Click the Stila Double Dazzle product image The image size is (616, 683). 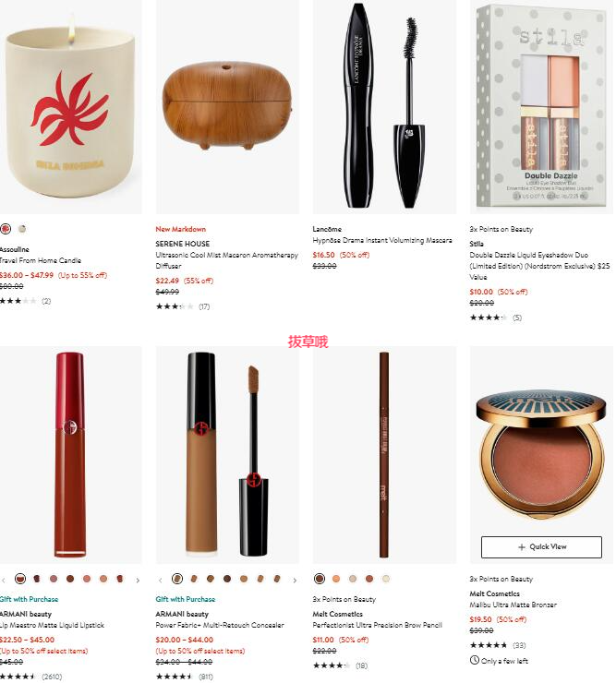pyautogui.click(x=541, y=107)
